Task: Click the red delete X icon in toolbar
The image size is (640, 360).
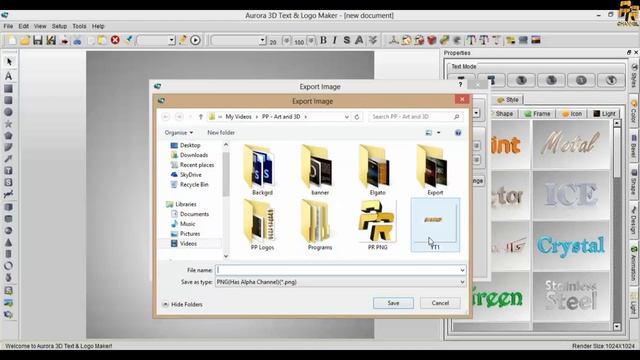Action: click(115, 40)
